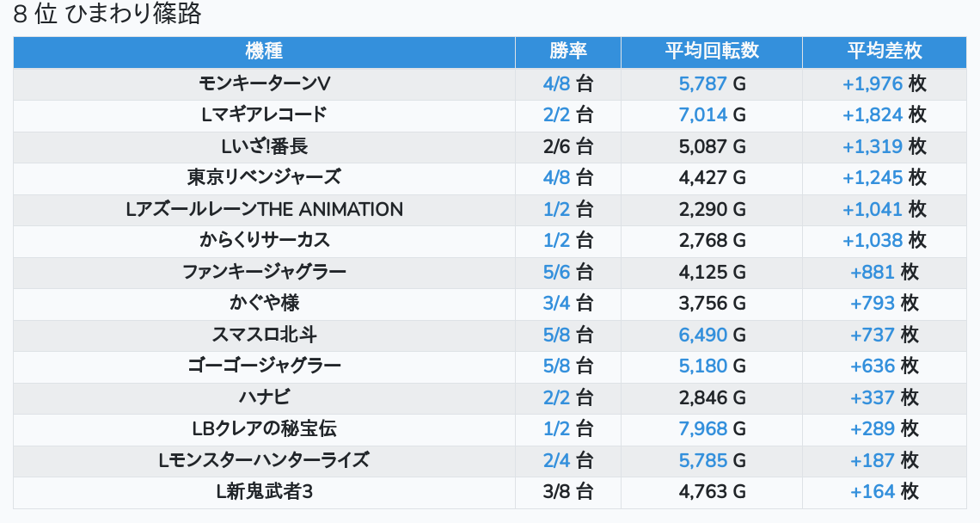Click the L新鬼武者3 machine name
The image size is (980, 523).
(264, 491)
